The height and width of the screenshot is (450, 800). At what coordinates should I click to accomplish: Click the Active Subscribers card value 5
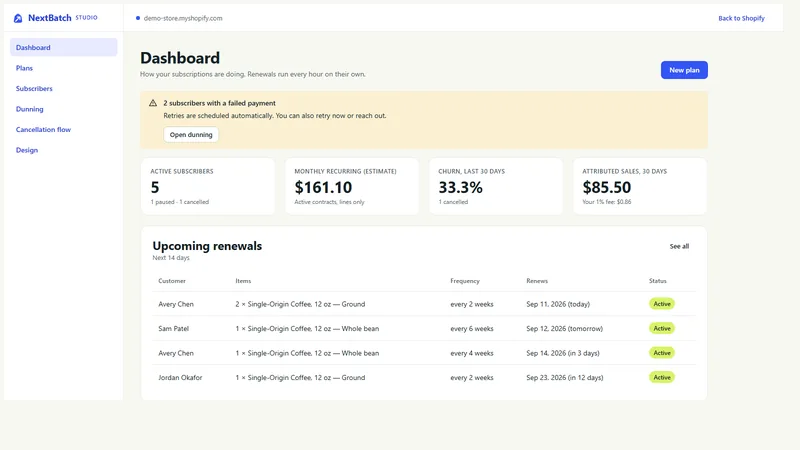[x=155, y=187]
